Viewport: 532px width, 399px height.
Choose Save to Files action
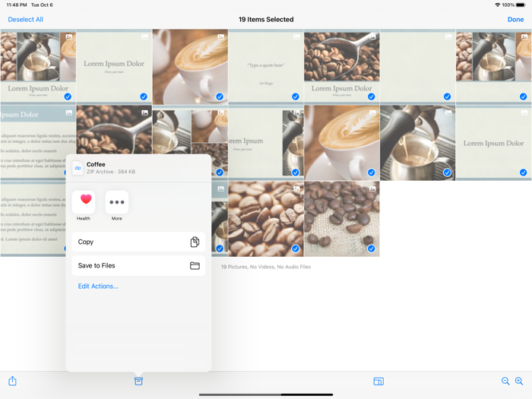tap(138, 266)
